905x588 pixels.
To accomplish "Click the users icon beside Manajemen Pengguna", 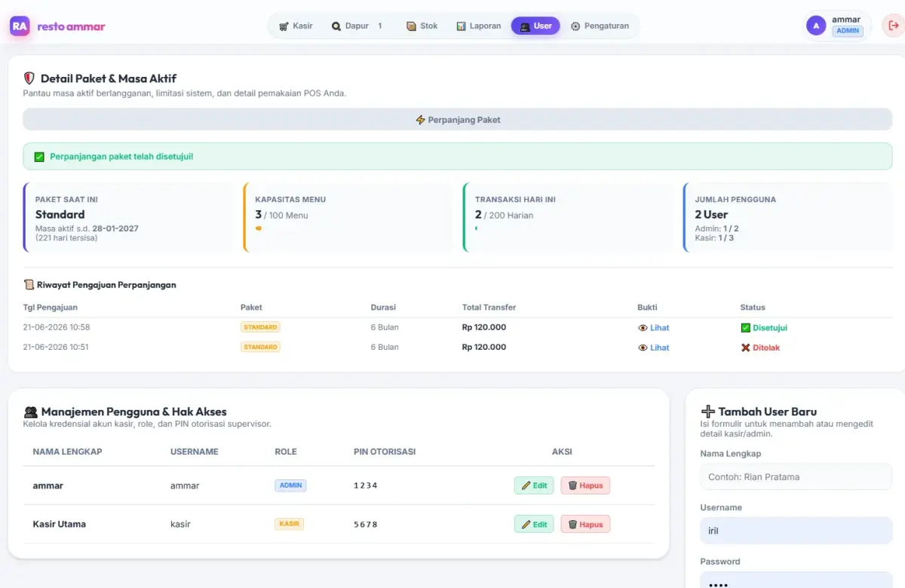I will tap(31, 412).
